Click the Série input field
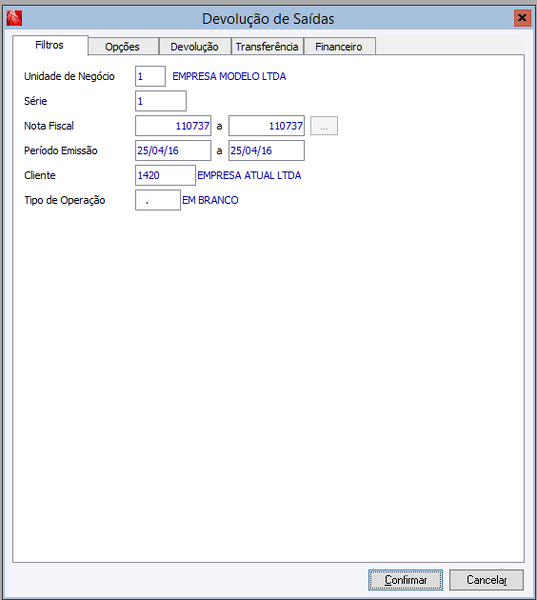This screenshot has width=537, height=600. pyautogui.click(x=161, y=101)
